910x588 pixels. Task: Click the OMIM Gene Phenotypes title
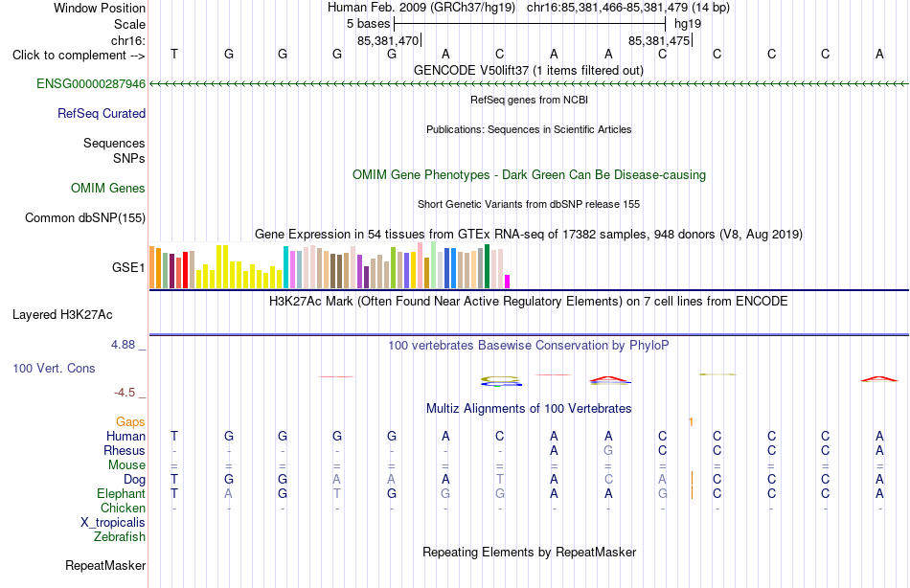530,175
